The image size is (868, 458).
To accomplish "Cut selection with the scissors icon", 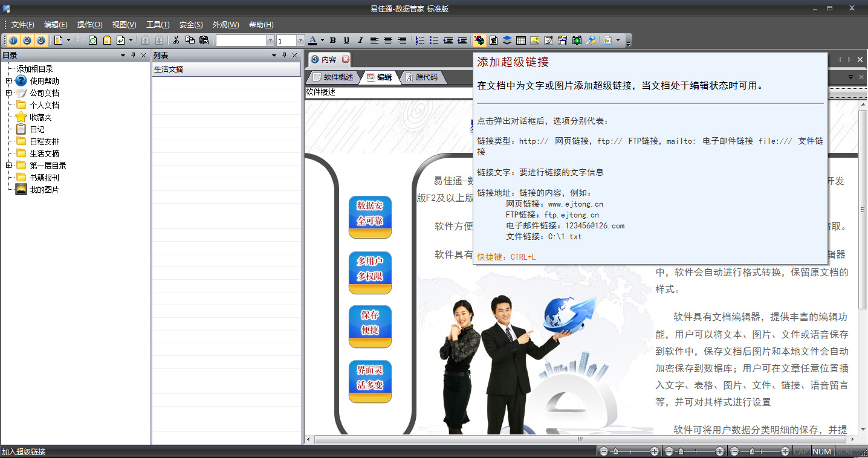I will [176, 40].
